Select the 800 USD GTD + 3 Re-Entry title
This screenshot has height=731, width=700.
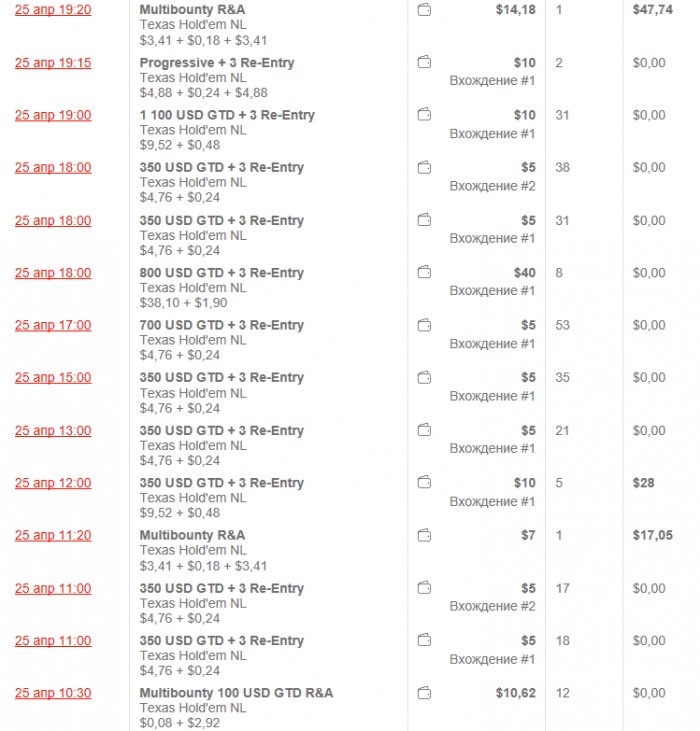click(x=221, y=273)
